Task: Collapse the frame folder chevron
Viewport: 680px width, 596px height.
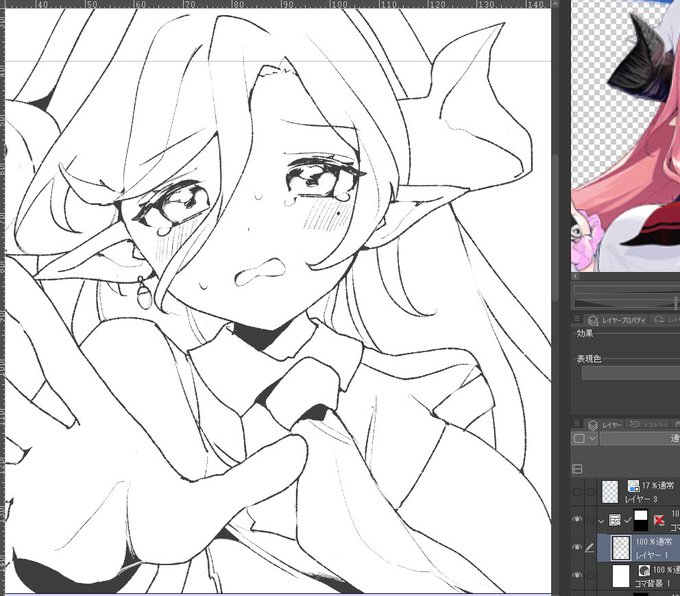Action: click(601, 521)
